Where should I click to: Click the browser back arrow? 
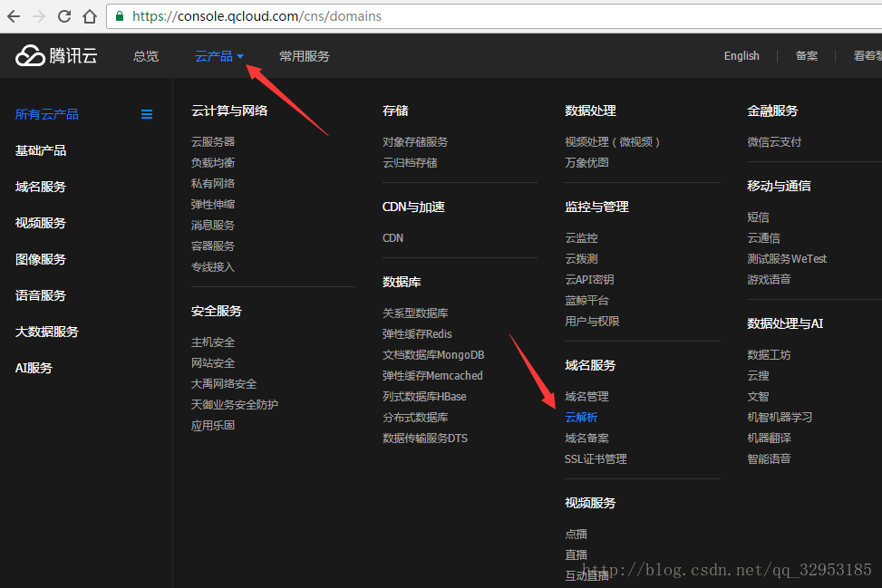point(14,16)
